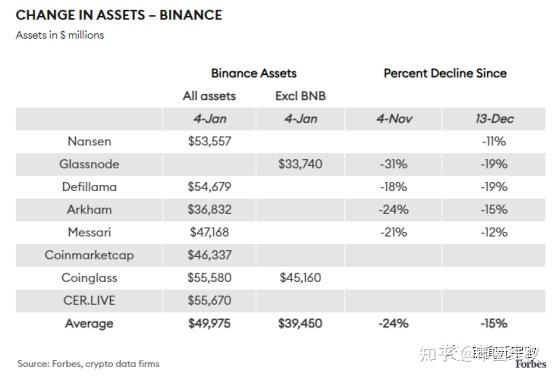The height and width of the screenshot is (377, 554).
Task: Click the Source: Forbes footnote text
Action: [88, 364]
